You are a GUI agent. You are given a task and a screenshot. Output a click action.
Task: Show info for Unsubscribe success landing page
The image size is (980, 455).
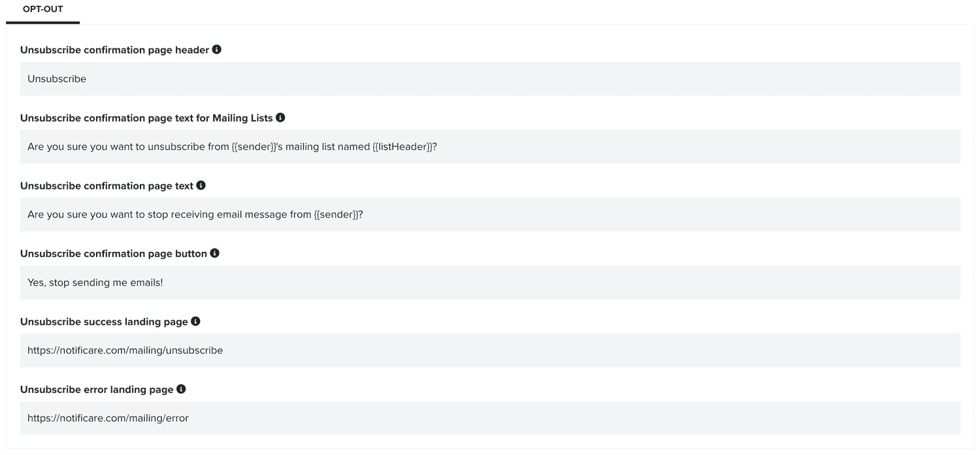point(195,321)
